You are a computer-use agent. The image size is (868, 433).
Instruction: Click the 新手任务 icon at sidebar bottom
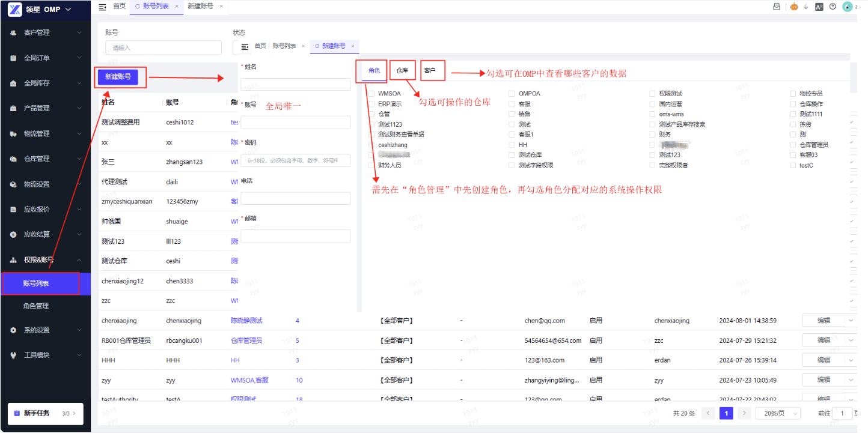pos(16,413)
